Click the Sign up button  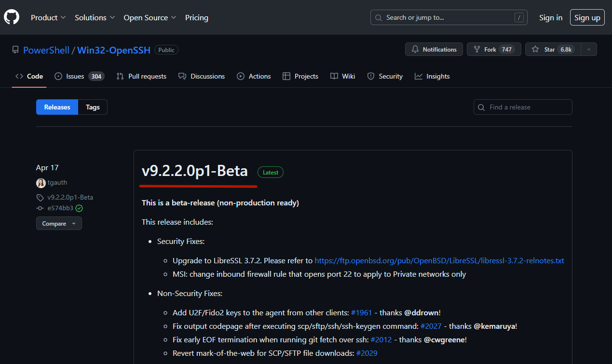[587, 17]
